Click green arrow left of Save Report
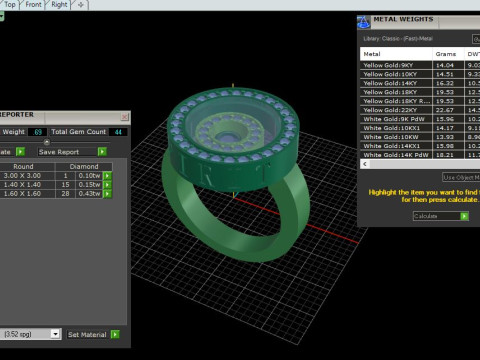The image size is (480, 360). pyautogui.click(x=20, y=152)
